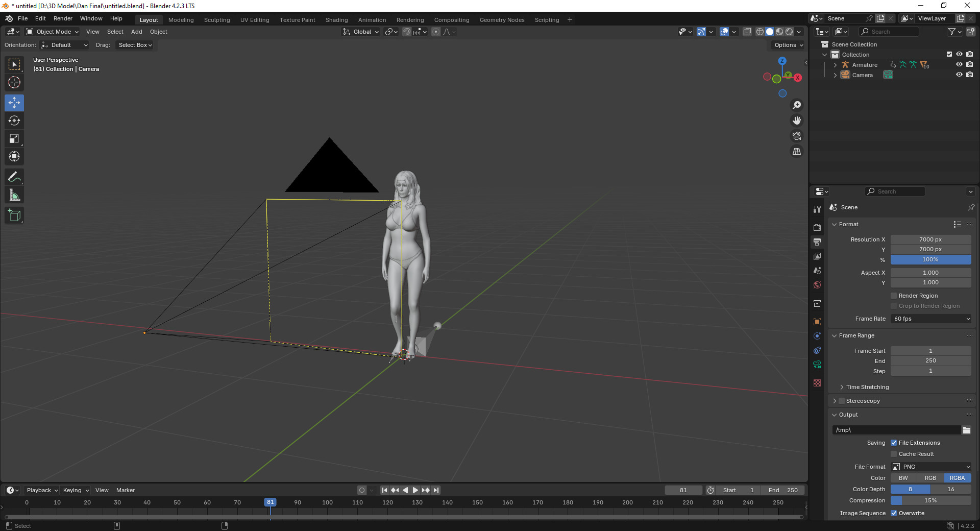Select the Move tool
Image resolution: width=980 pixels, height=531 pixels.
14,103
